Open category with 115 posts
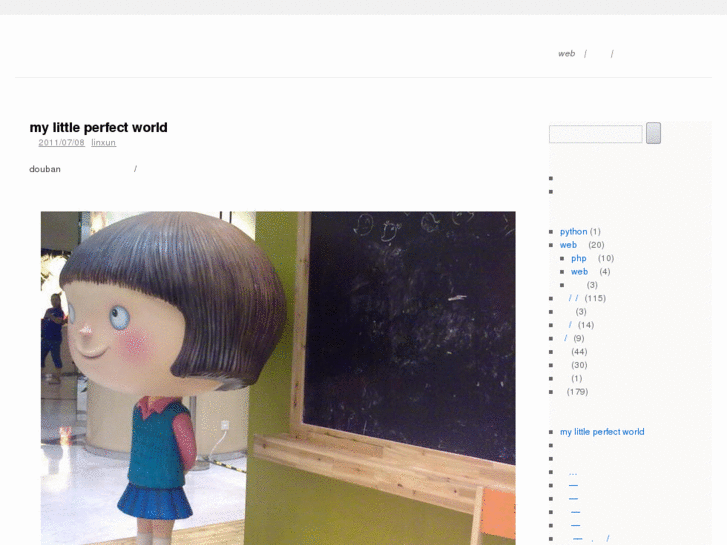 pos(573,298)
